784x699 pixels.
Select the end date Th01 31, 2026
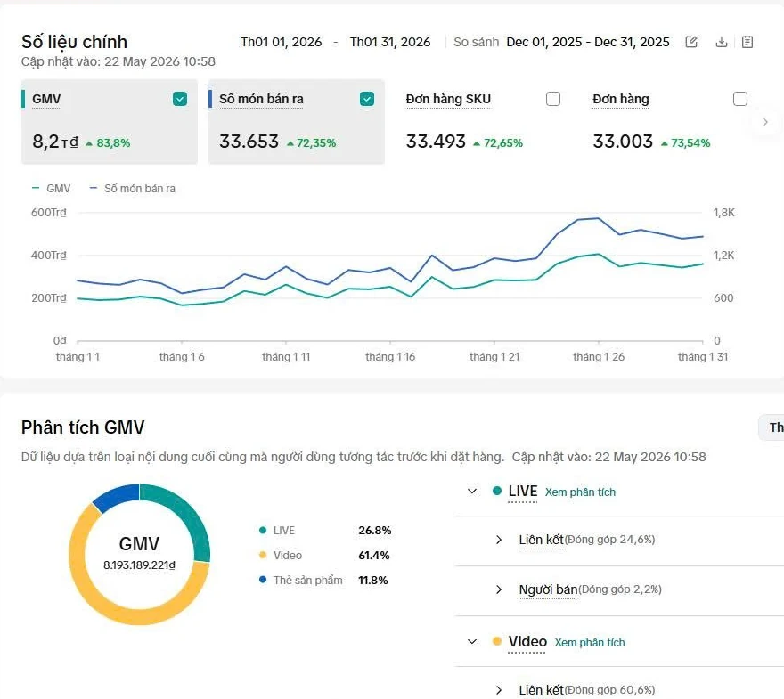[390, 42]
